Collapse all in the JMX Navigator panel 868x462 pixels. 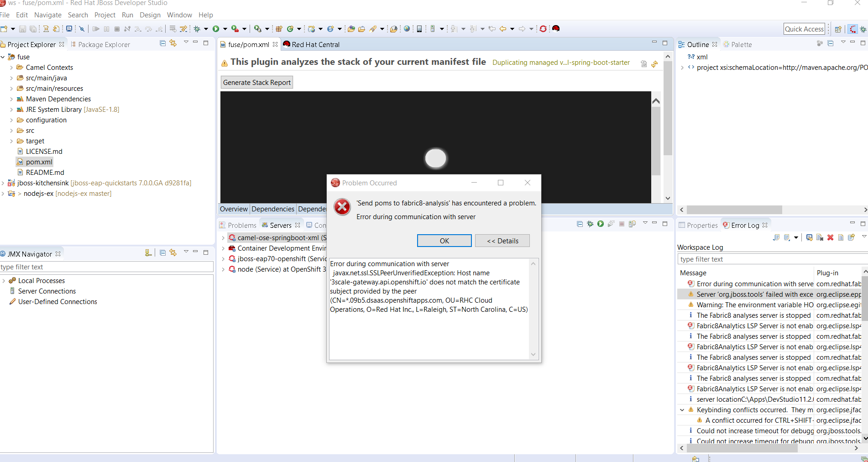tap(162, 252)
